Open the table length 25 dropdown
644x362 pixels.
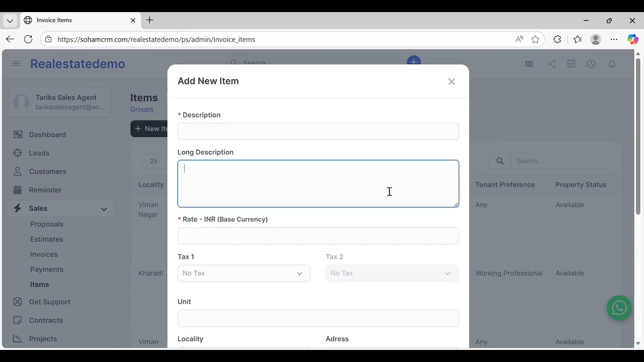pyautogui.click(x=154, y=161)
